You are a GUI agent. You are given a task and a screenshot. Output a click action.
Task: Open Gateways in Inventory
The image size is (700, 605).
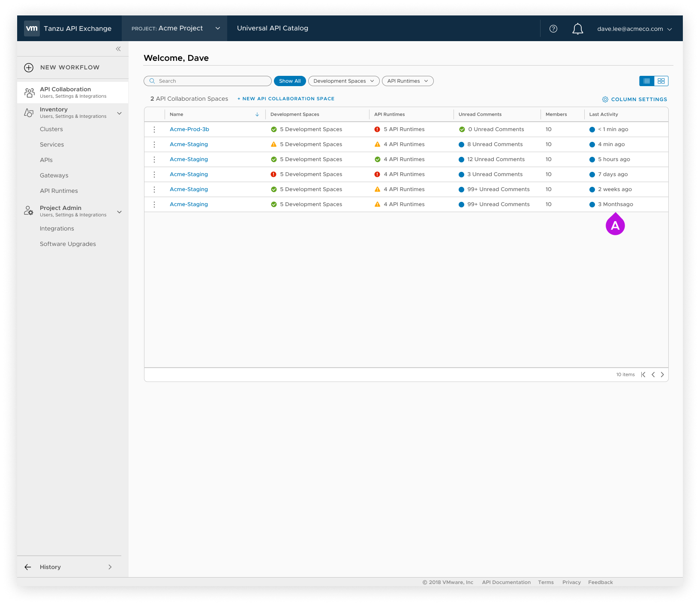pos(54,176)
